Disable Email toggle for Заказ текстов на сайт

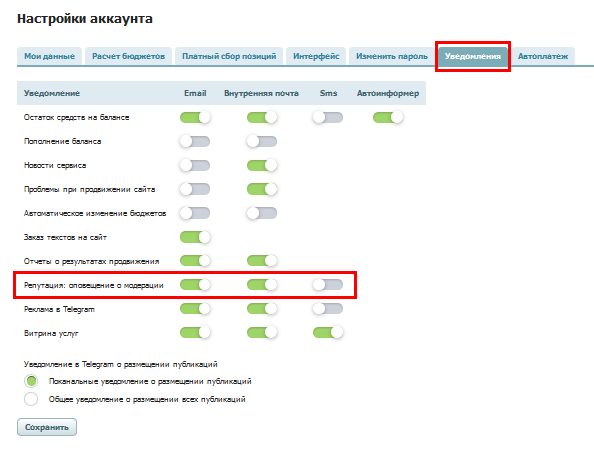click(x=195, y=237)
